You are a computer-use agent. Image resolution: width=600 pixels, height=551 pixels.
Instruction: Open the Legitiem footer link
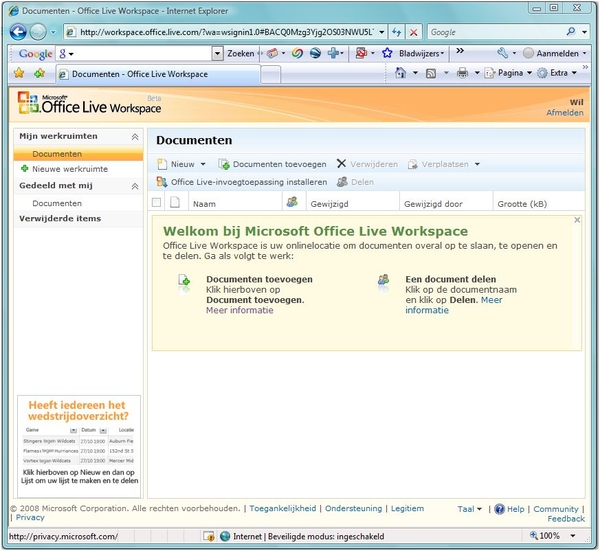click(408, 509)
